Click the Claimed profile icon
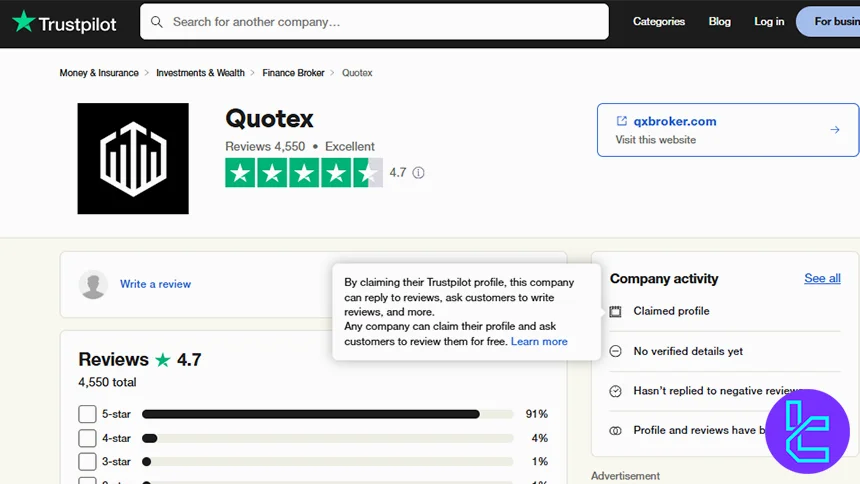This screenshot has width=860, height=484. click(615, 312)
